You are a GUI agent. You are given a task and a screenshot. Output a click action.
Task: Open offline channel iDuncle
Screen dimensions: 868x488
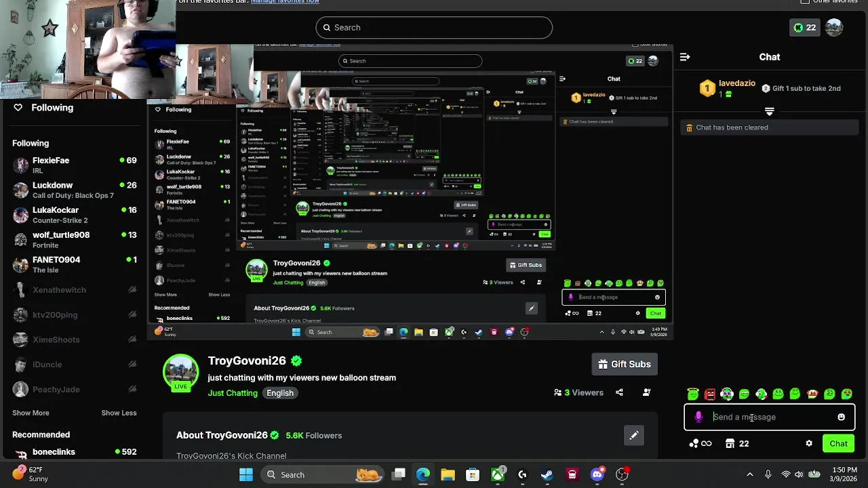75,365
